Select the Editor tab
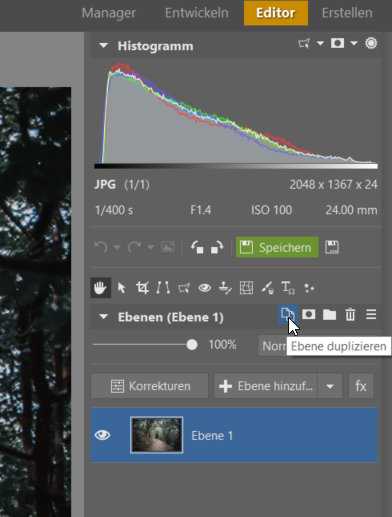392x517 pixels. 276,13
